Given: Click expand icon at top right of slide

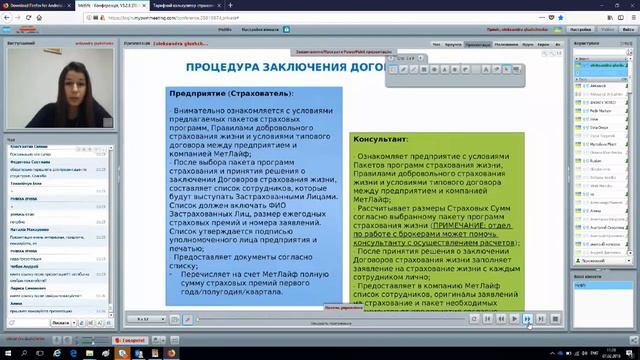Looking at the screenshot, I should click(559, 53).
